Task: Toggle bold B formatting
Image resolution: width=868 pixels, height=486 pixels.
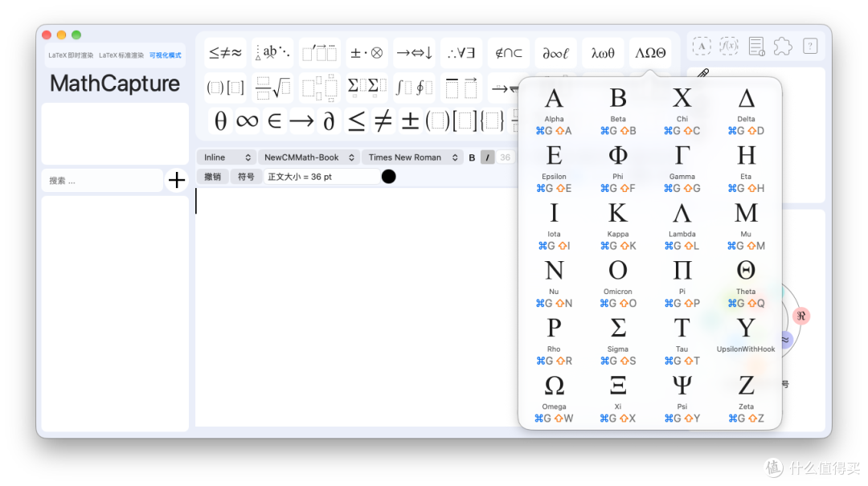Action: coord(472,157)
